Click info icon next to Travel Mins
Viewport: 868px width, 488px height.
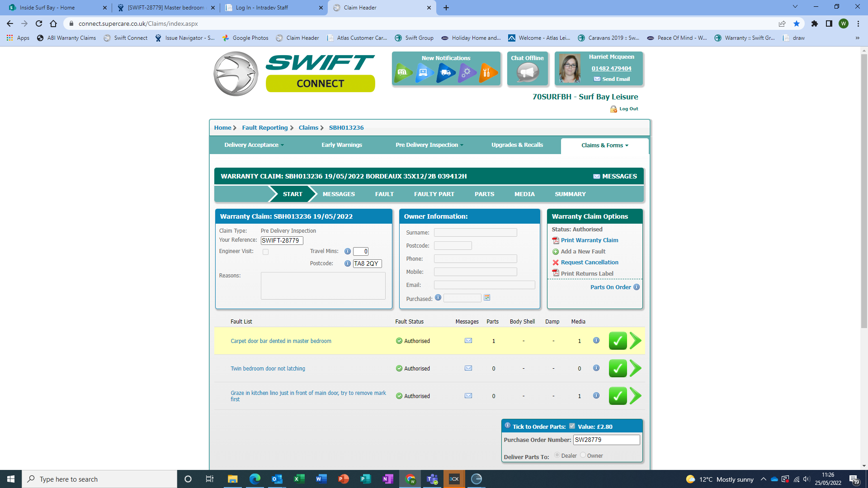point(347,251)
